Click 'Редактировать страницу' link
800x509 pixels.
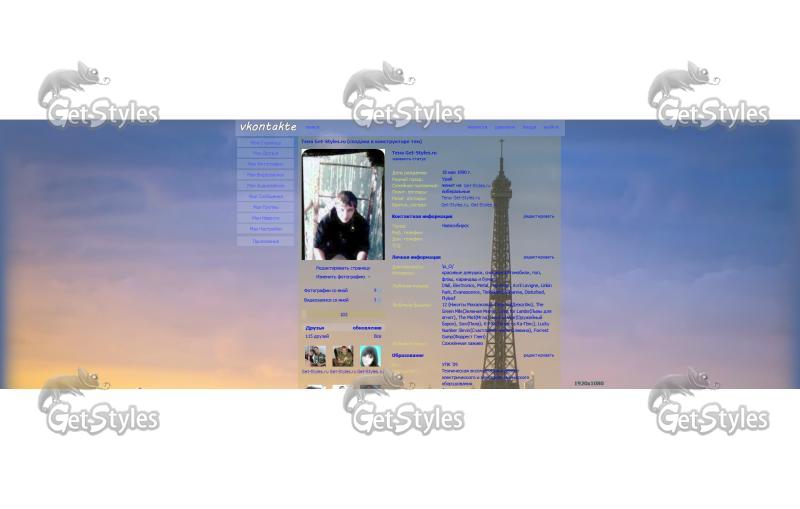343,268
